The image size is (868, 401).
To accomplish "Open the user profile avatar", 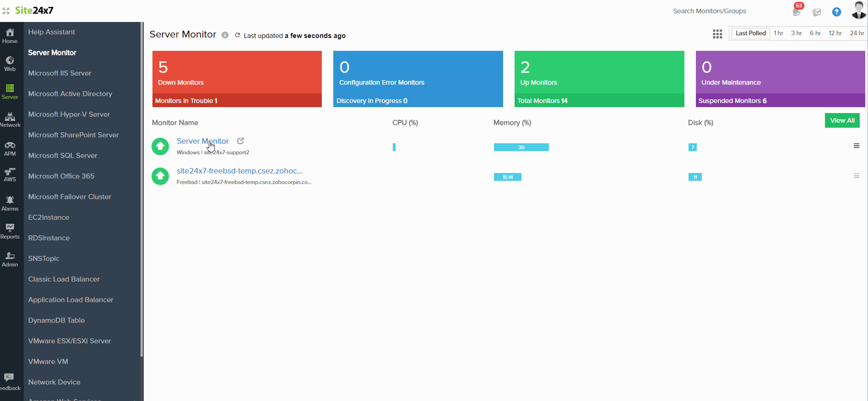I will point(858,10).
